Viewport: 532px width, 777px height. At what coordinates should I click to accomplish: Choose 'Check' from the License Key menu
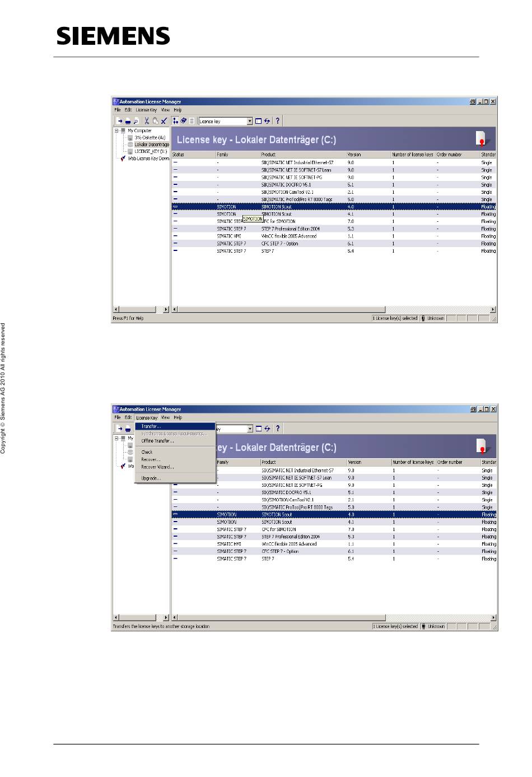(x=175, y=452)
